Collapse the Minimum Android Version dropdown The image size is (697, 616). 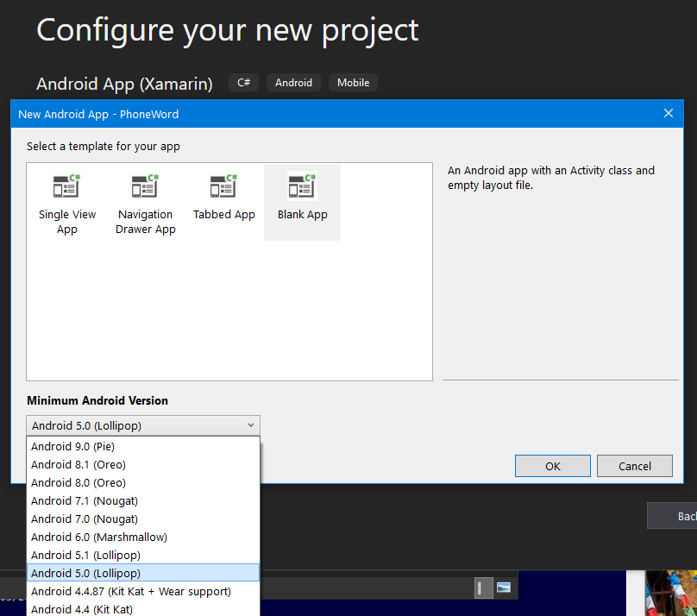tap(250, 425)
